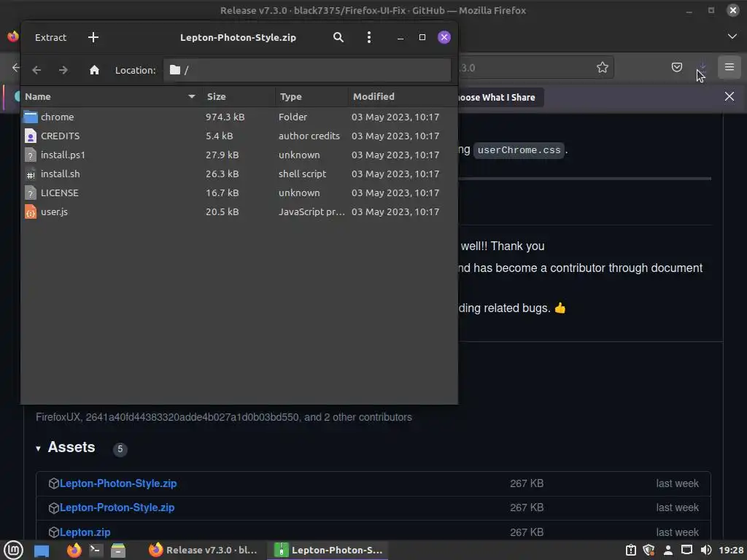Click the LICENSE unknown-type icon
This screenshot has height=560, width=747.
pyautogui.click(x=31, y=192)
